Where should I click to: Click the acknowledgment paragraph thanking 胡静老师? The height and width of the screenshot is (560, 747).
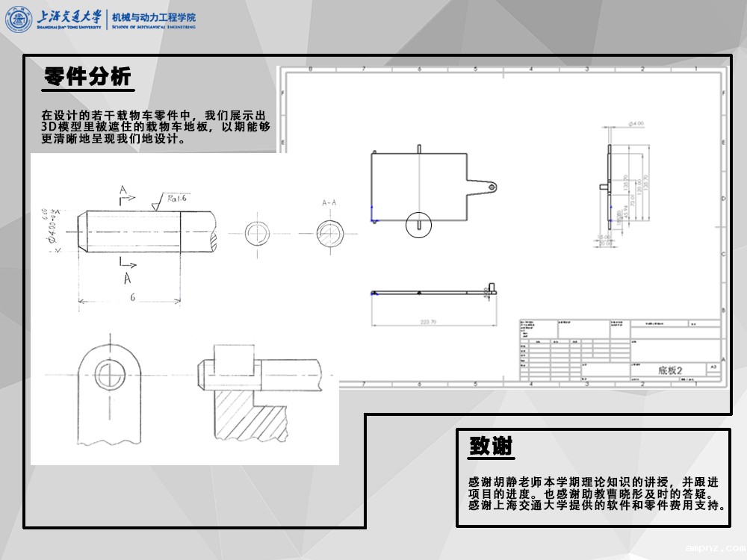coord(594,493)
